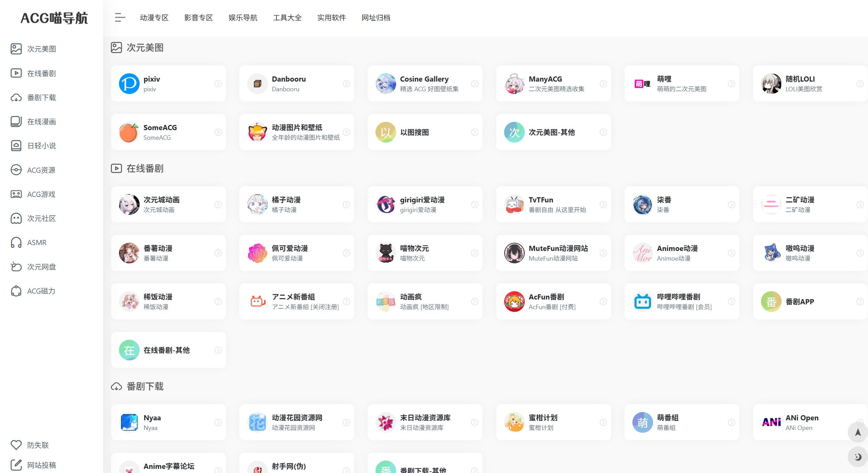Click the 喵物次元 black cat icon
The image size is (868, 473).
386,253
